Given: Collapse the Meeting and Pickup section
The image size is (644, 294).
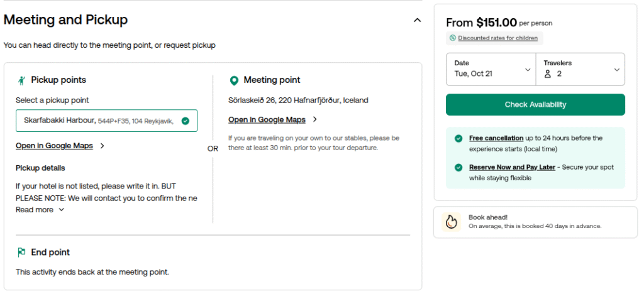Looking at the screenshot, I should [416, 20].
